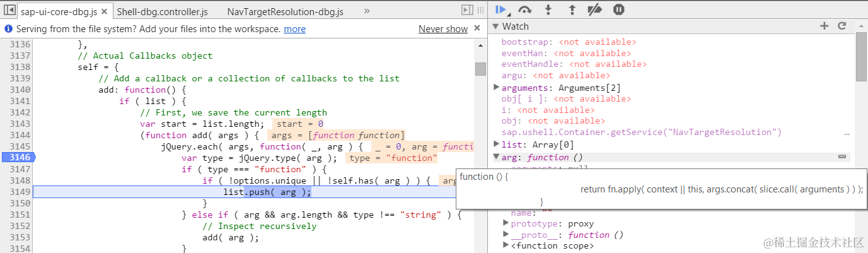This screenshot has width=868, height=253.
Task: Select the 'obj[ i ]' watch expression
Action: pos(565,98)
